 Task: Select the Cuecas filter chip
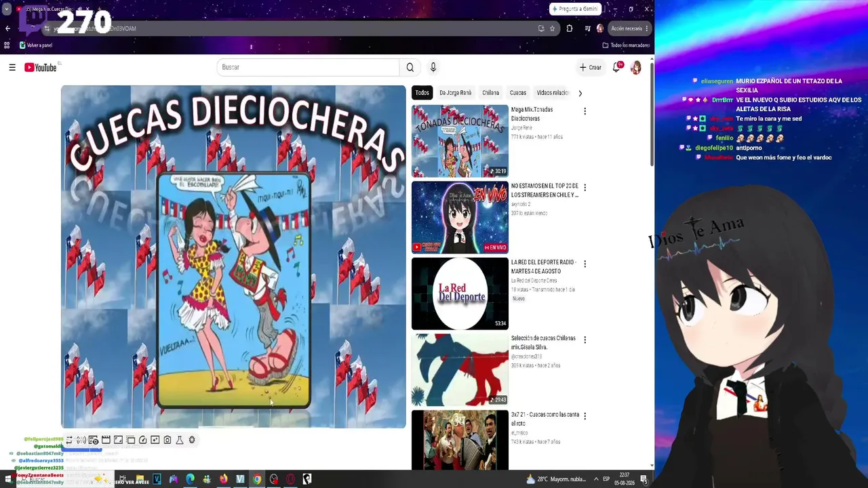point(518,93)
